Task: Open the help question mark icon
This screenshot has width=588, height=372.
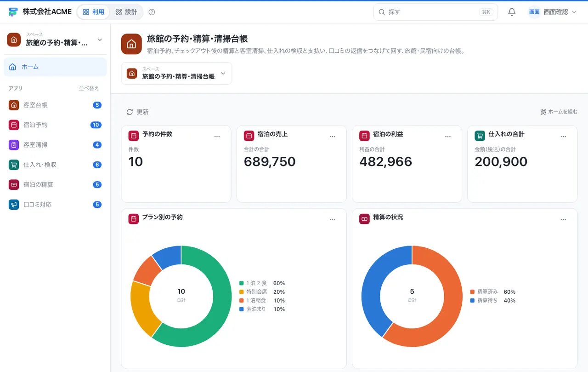Action: (152, 12)
